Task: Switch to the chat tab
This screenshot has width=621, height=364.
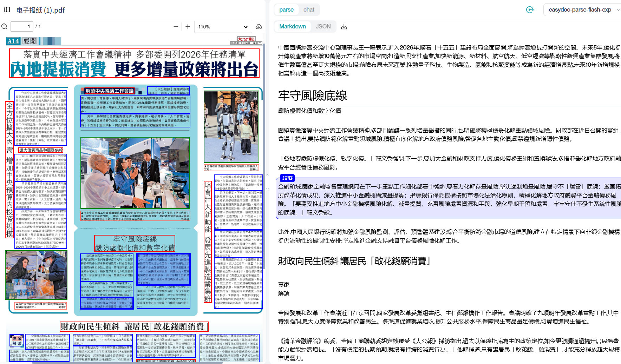Action: pyautogui.click(x=309, y=10)
